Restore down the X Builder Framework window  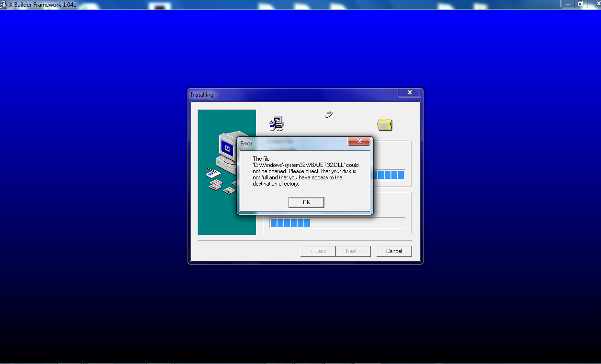tap(580, 4)
